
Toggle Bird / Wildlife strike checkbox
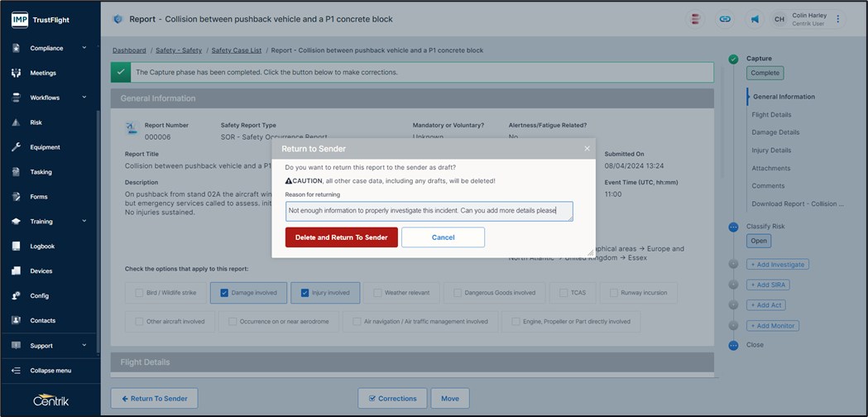click(x=139, y=293)
